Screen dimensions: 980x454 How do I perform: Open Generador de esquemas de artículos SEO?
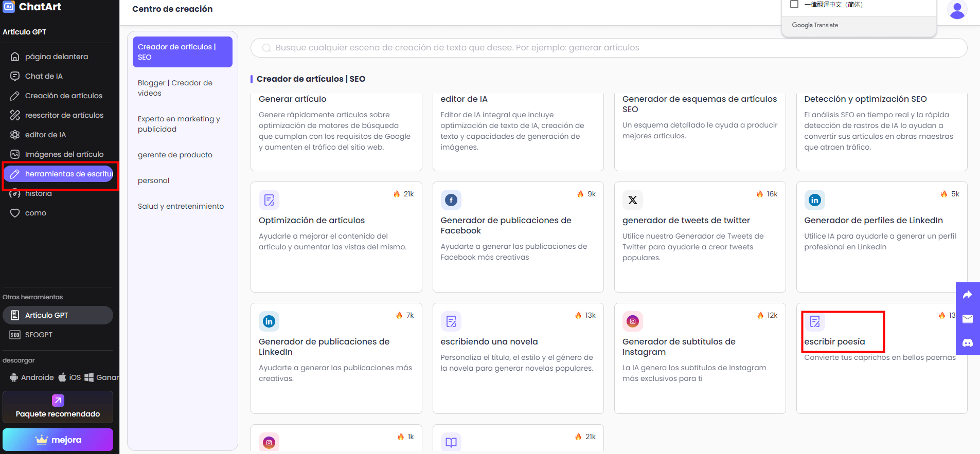click(700, 132)
